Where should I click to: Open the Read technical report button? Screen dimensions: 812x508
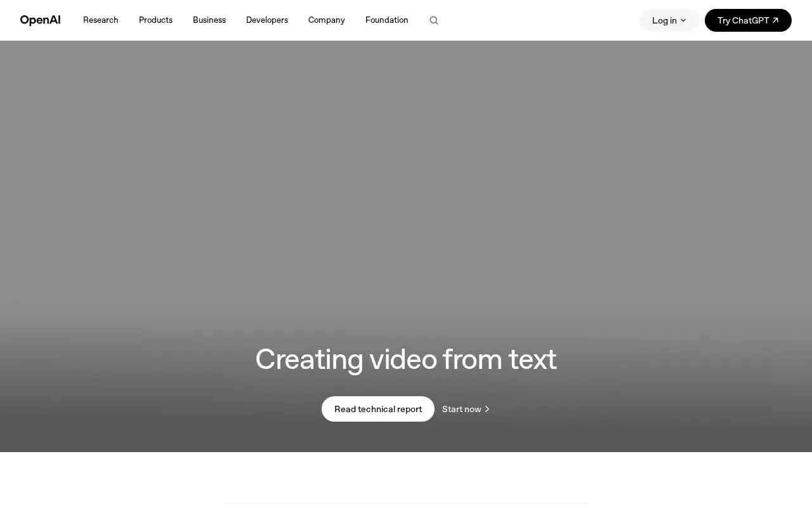(x=378, y=409)
